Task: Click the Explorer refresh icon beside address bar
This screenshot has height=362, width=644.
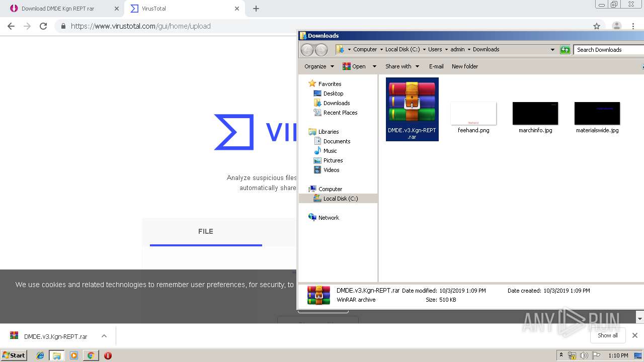Action: click(x=565, y=49)
